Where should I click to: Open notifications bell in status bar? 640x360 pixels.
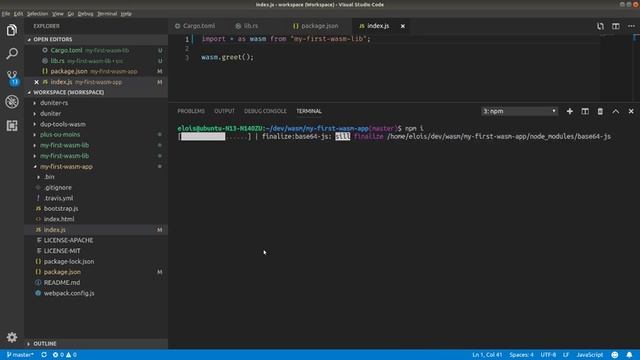pyautogui.click(x=629, y=355)
